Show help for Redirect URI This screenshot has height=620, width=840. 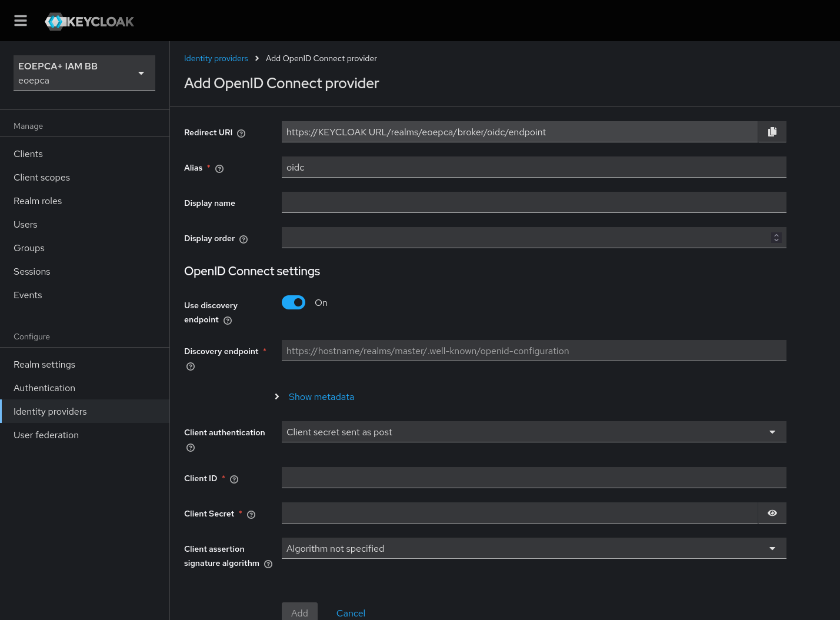coord(241,134)
